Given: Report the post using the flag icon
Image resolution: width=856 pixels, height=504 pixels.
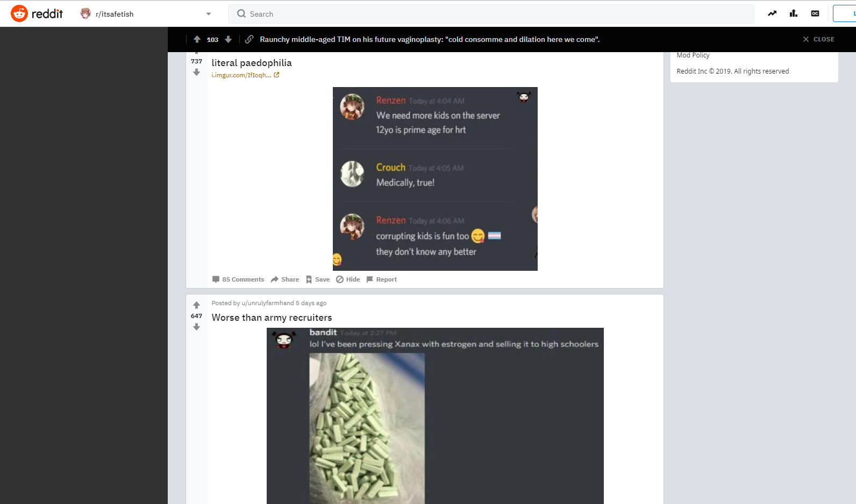Looking at the screenshot, I should 381,279.
